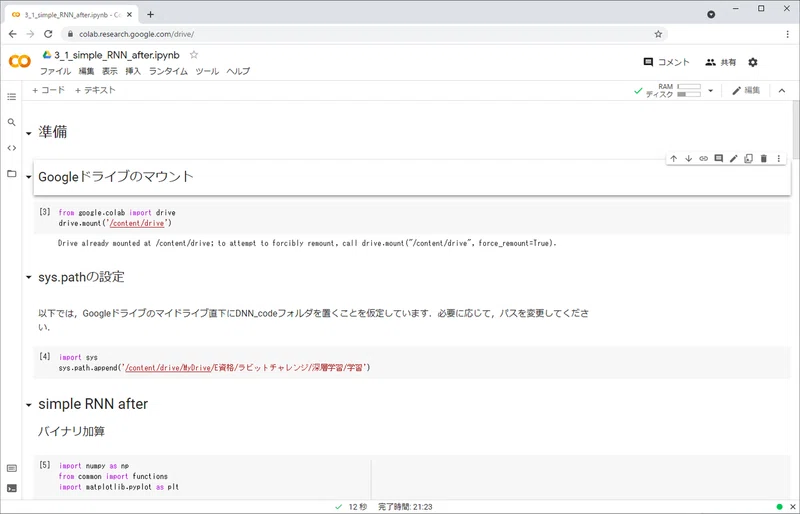Go back in browser history

[13, 34]
